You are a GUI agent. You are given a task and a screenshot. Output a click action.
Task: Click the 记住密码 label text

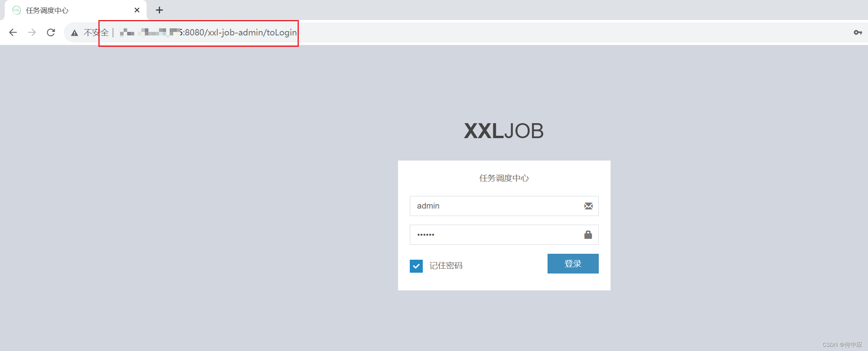(x=446, y=266)
